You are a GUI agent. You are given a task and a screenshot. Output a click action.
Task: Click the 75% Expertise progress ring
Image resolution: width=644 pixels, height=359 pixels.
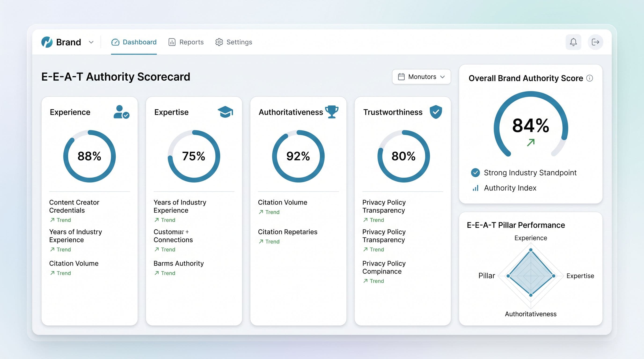194,156
